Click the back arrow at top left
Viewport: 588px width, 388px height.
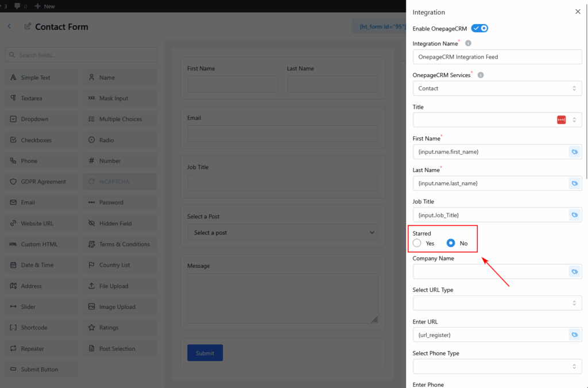point(9,26)
